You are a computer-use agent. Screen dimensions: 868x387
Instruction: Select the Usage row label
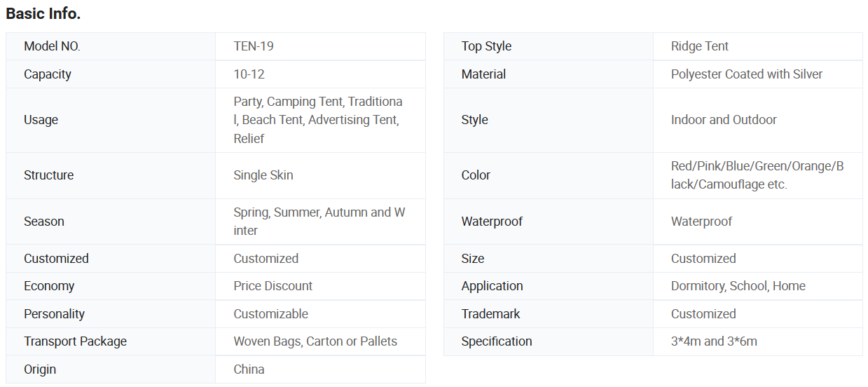pyautogui.click(x=41, y=120)
